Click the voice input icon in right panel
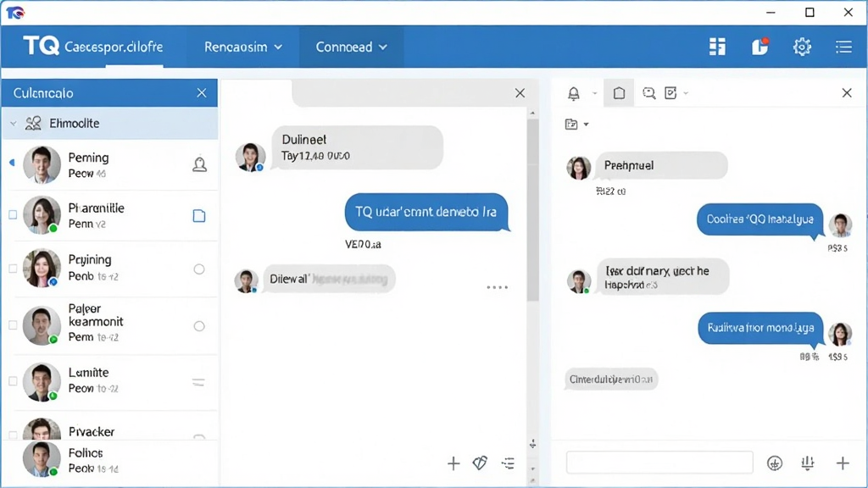868x488 pixels. click(x=808, y=463)
